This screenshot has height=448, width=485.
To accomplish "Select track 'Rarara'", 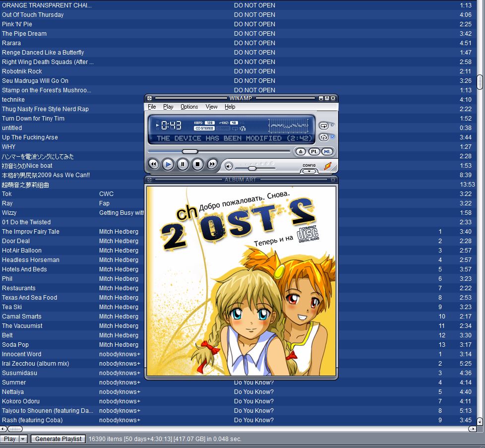I will [11, 43].
